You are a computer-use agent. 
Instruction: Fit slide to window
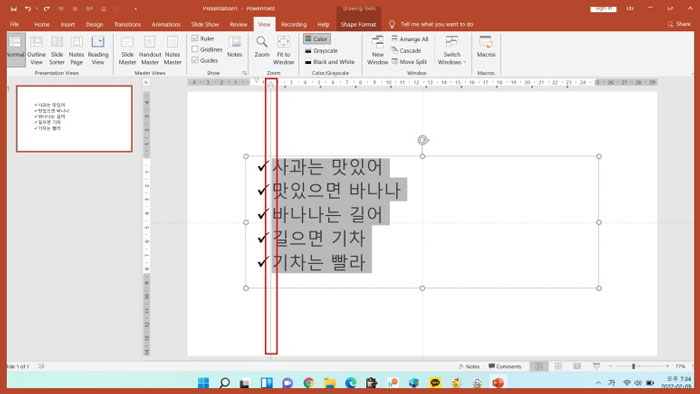[x=283, y=50]
